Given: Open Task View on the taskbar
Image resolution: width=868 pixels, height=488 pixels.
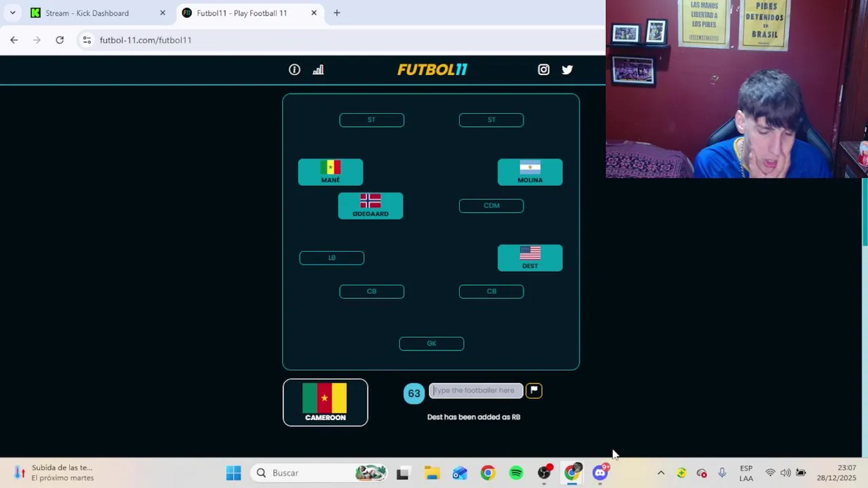Looking at the screenshot, I should tap(403, 472).
